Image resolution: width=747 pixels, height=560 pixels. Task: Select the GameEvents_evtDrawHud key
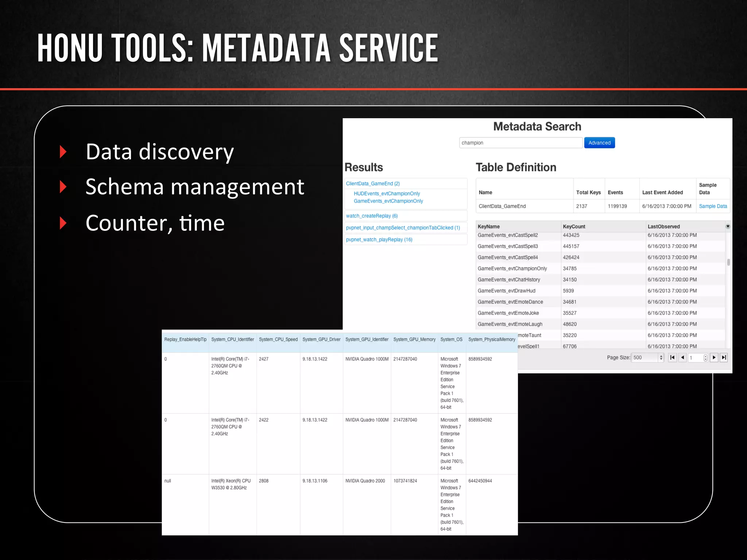click(x=506, y=291)
